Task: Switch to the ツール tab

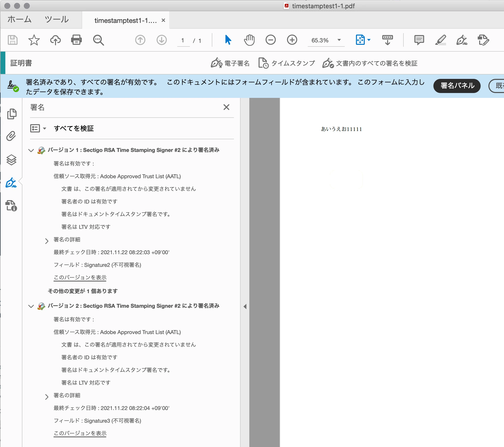Action: click(57, 19)
